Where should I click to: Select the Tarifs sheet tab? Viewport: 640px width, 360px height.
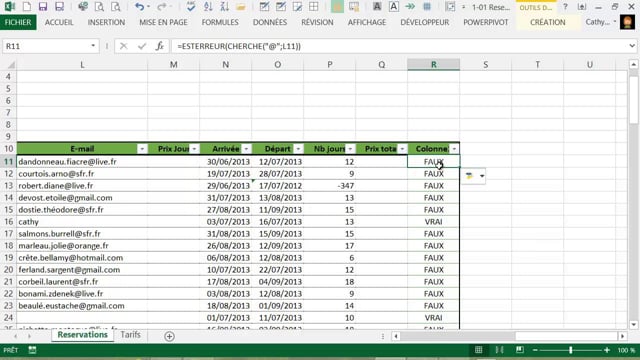tap(131, 335)
